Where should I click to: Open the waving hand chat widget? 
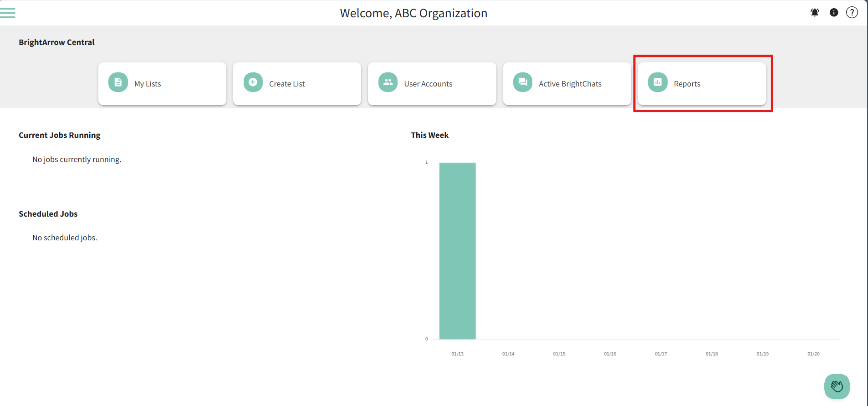[837, 386]
